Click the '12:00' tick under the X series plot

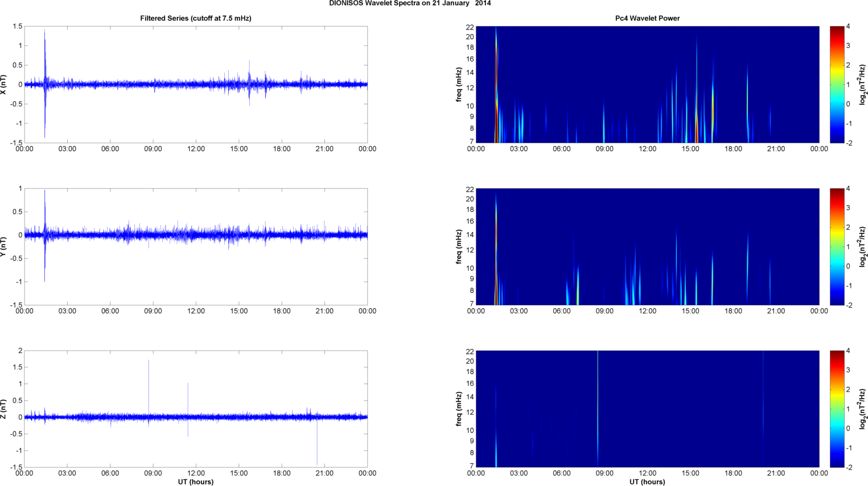[x=196, y=149]
